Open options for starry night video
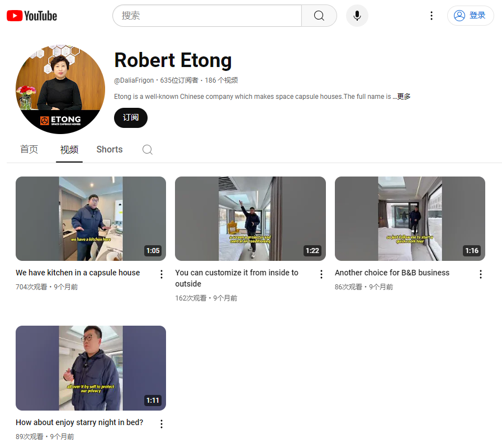 tap(162, 424)
